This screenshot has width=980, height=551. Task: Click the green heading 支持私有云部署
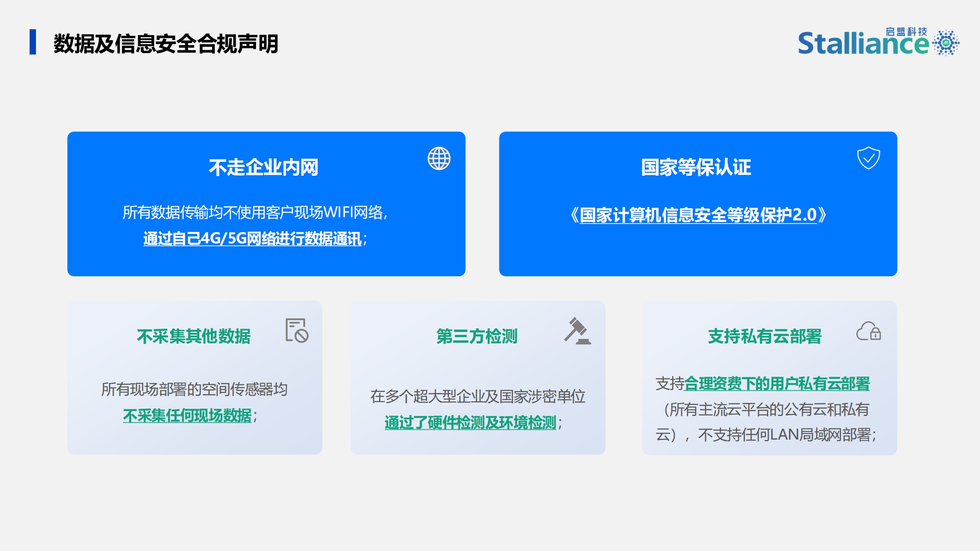point(765,337)
